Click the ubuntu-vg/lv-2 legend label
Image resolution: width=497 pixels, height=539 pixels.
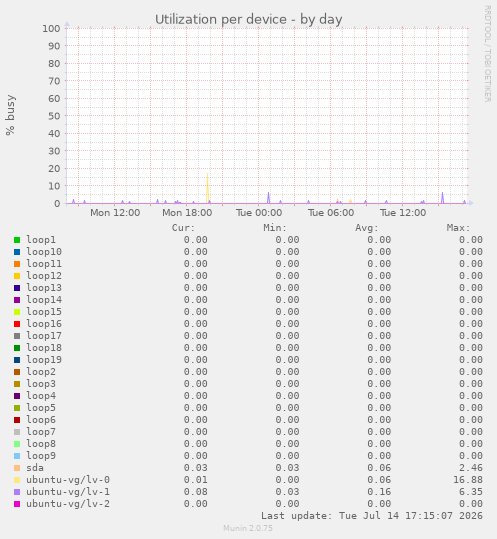[x=68, y=504]
